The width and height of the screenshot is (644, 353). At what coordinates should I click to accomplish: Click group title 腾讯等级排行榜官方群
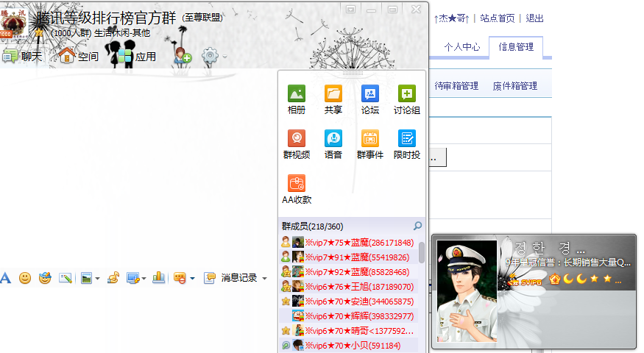tap(106, 18)
